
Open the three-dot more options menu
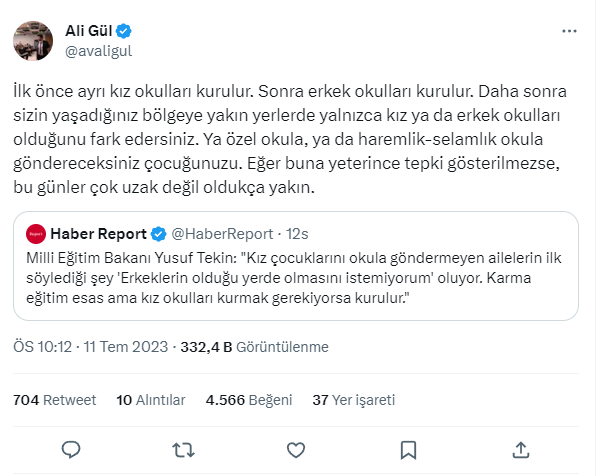(x=568, y=32)
